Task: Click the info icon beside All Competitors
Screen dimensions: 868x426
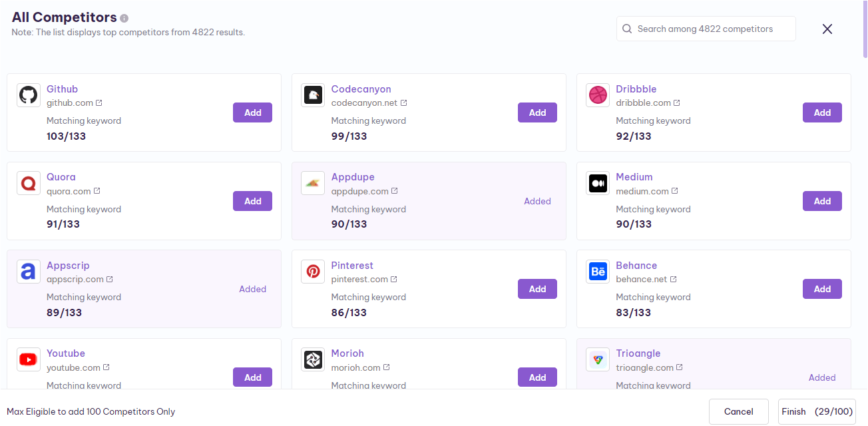Action: [124, 19]
